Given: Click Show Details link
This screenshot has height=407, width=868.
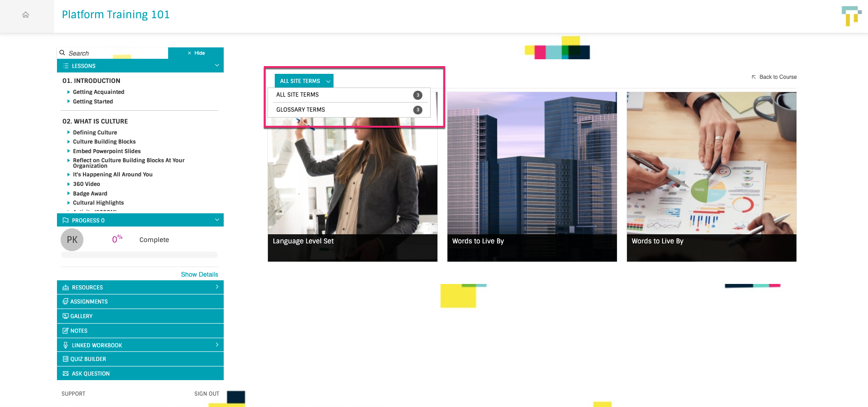Looking at the screenshot, I should pos(200,274).
